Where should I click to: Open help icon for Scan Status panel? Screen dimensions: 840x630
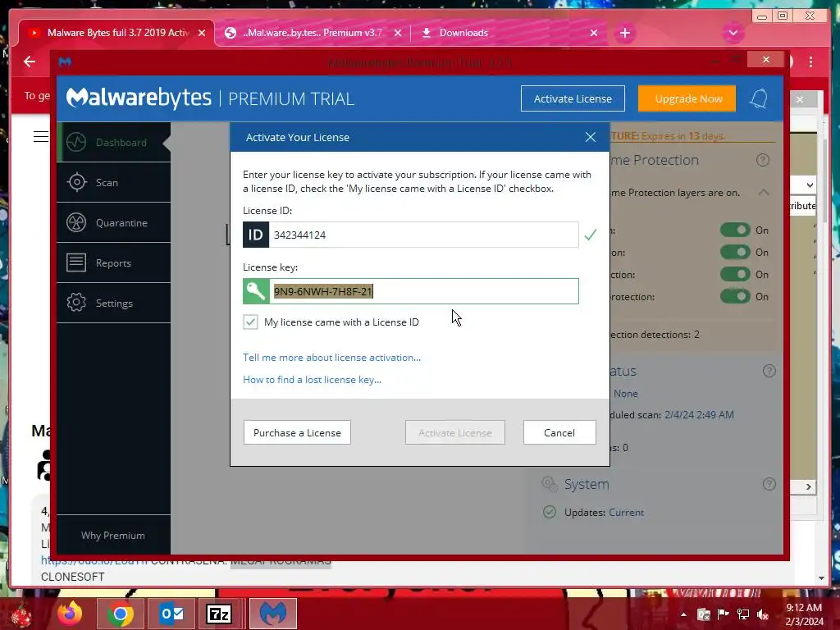pos(769,371)
